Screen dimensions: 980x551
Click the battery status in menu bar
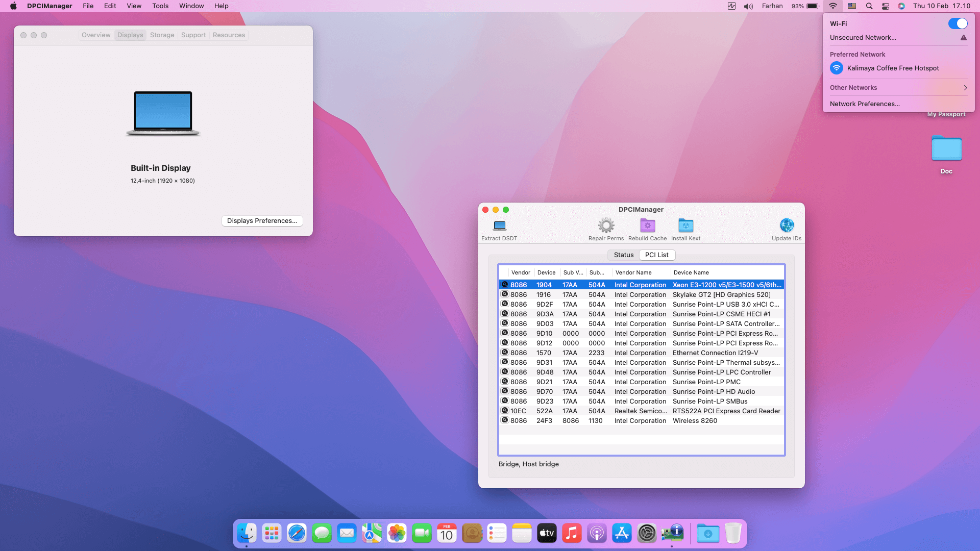pyautogui.click(x=805, y=6)
